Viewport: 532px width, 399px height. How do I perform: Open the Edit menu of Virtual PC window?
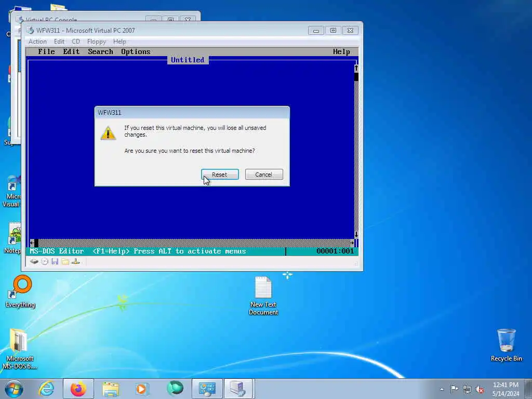click(59, 42)
